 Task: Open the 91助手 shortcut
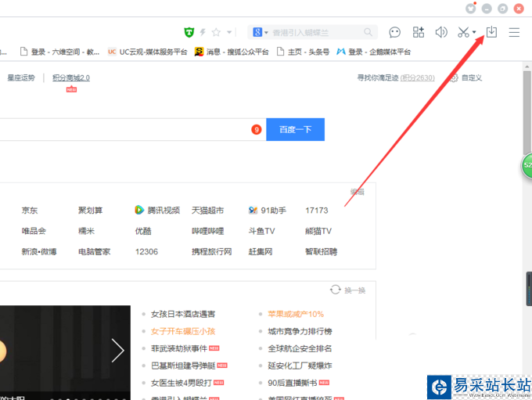point(268,211)
